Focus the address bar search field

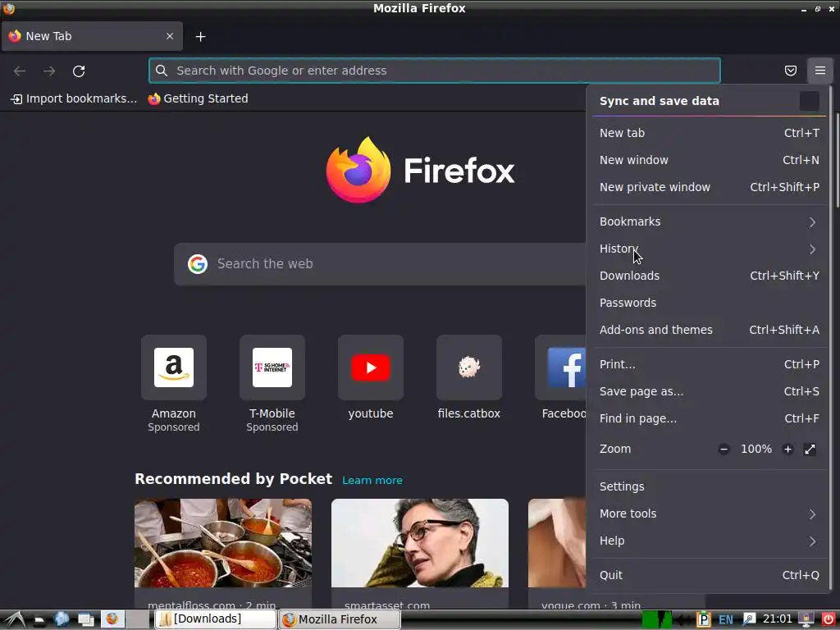coord(435,71)
